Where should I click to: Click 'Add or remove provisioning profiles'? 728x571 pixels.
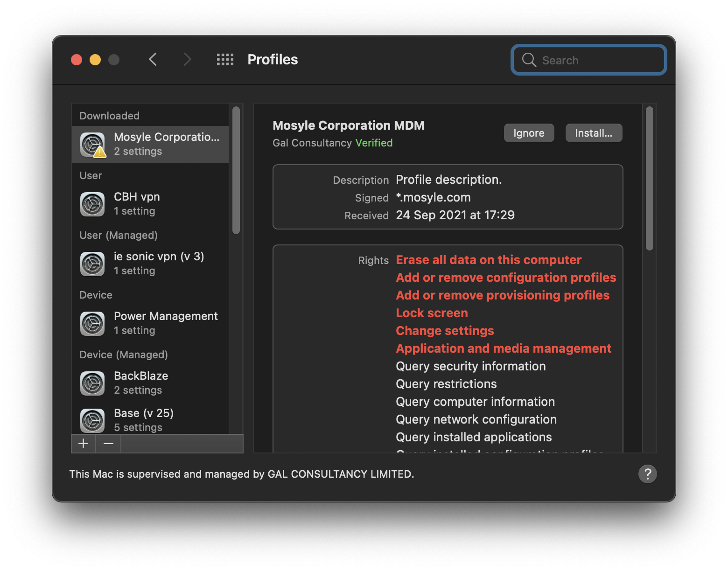[503, 295]
